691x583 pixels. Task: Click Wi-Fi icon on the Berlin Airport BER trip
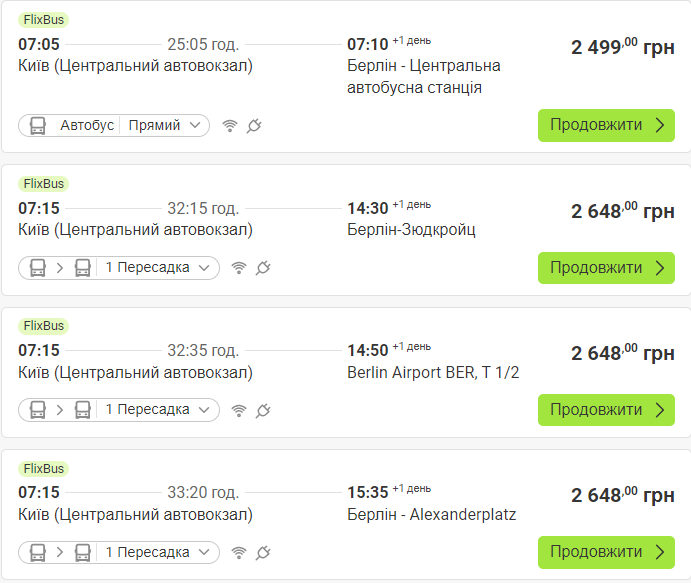click(x=239, y=410)
